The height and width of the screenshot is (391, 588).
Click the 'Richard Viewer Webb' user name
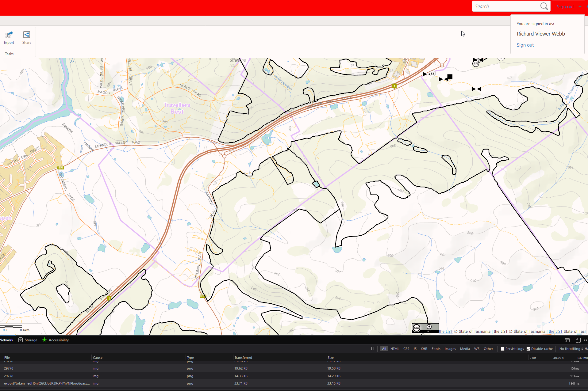pyautogui.click(x=541, y=34)
